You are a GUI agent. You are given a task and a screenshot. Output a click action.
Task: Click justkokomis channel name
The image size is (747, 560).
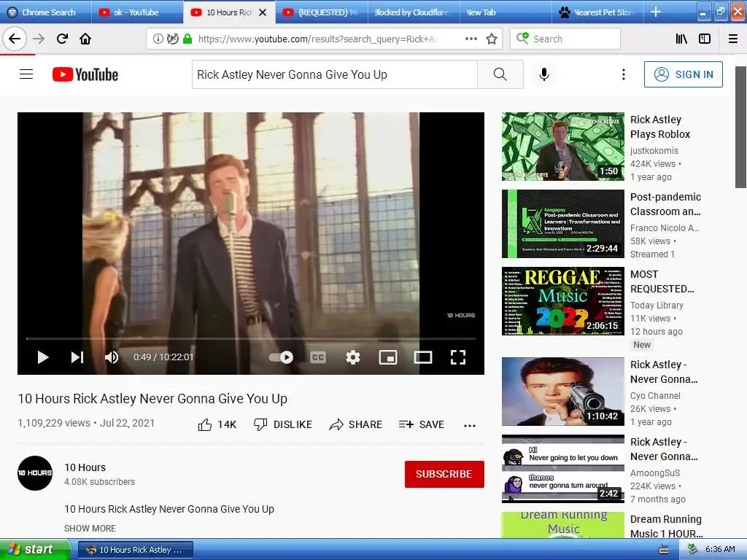click(x=654, y=150)
